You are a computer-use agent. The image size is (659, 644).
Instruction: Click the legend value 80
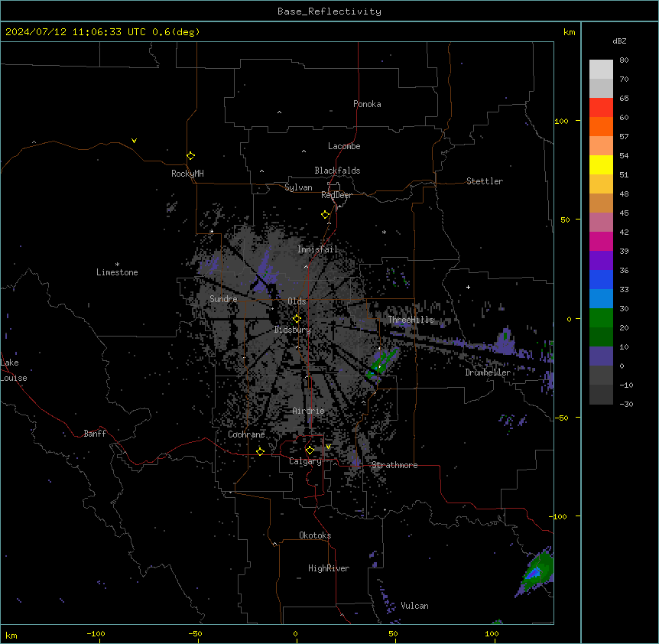click(624, 60)
